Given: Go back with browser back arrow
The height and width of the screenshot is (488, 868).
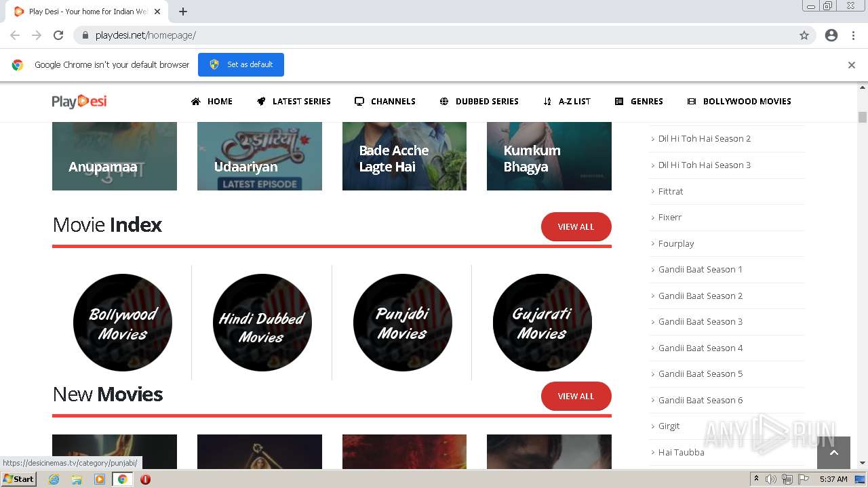Looking at the screenshot, I should tap(15, 35).
